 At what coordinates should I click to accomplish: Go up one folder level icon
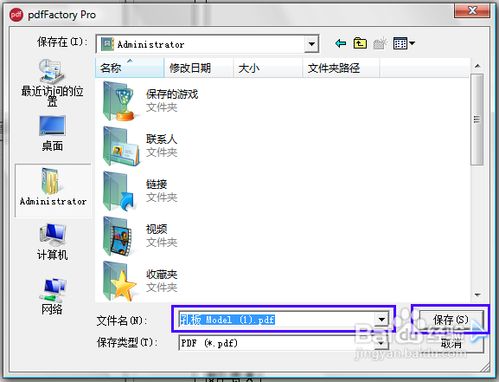point(360,43)
